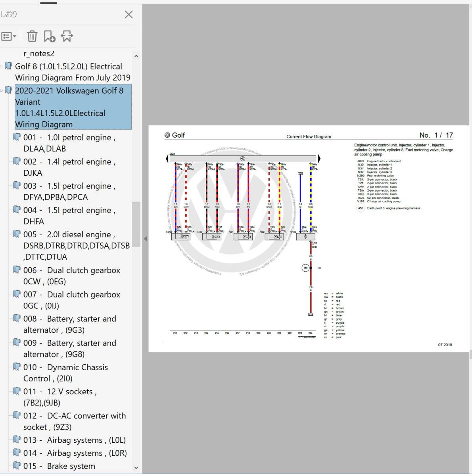Select the r_notes2 bookmark
Image resolution: width=472 pixels, height=476 pixels.
[x=39, y=53]
